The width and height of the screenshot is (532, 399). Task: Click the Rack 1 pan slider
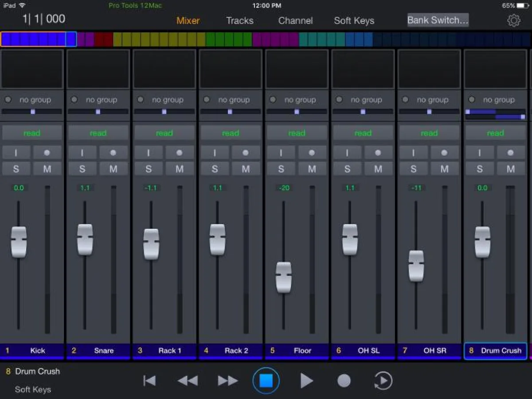164,112
